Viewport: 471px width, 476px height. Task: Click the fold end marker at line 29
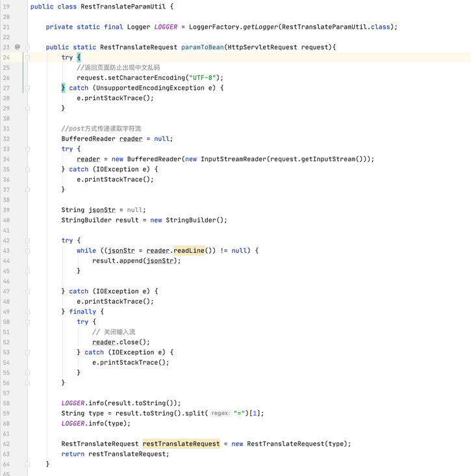coord(27,109)
